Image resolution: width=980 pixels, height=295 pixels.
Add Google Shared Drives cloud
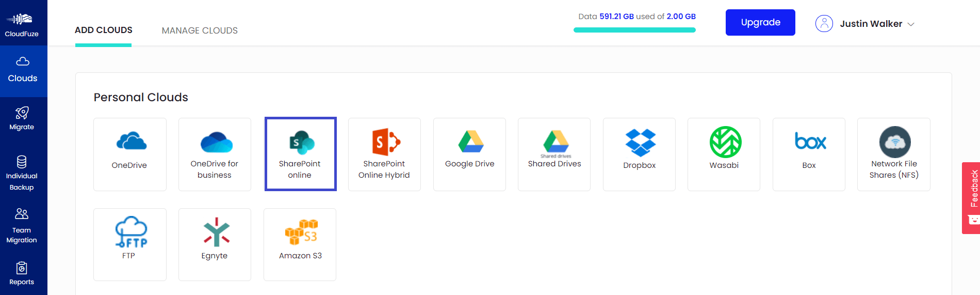(x=554, y=154)
